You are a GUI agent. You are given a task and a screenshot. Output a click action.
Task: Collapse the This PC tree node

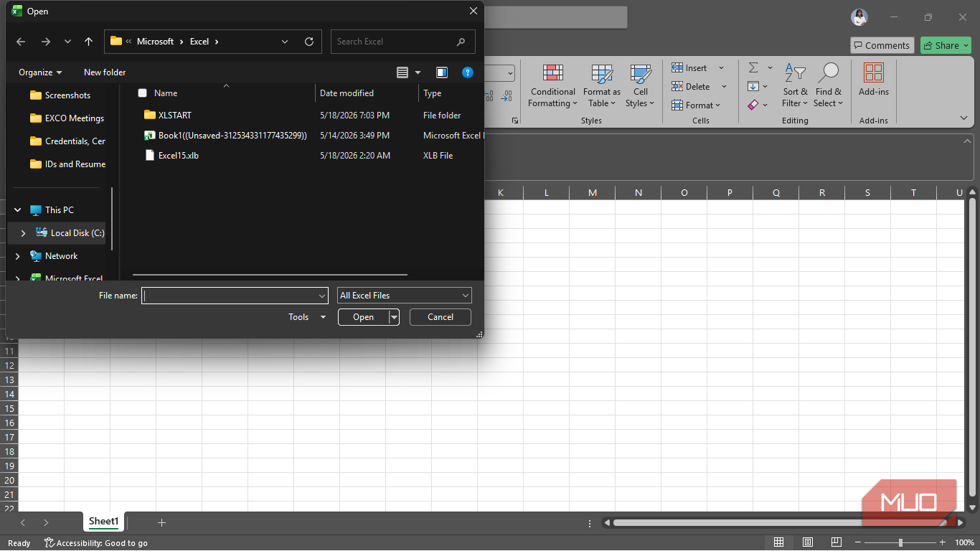pyautogui.click(x=18, y=210)
